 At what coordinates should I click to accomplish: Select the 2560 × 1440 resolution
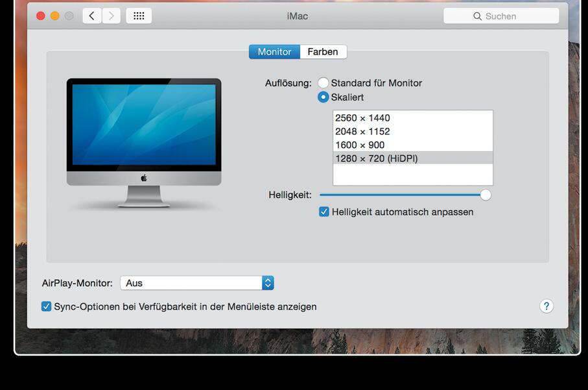pyautogui.click(x=361, y=117)
